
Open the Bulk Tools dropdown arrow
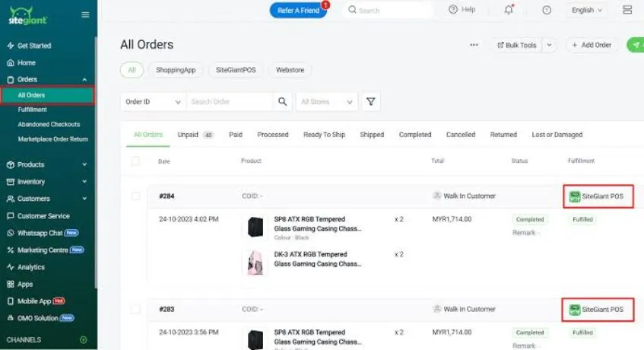pyautogui.click(x=549, y=45)
